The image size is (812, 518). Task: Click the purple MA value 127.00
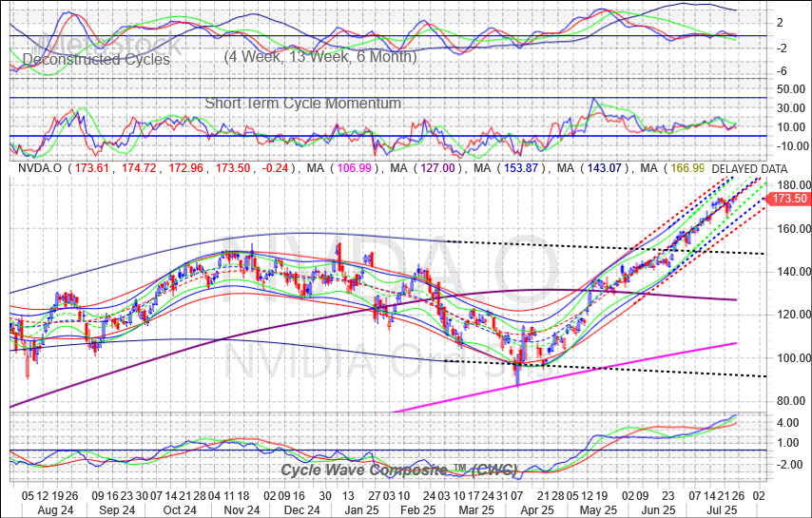click(437, 168)
